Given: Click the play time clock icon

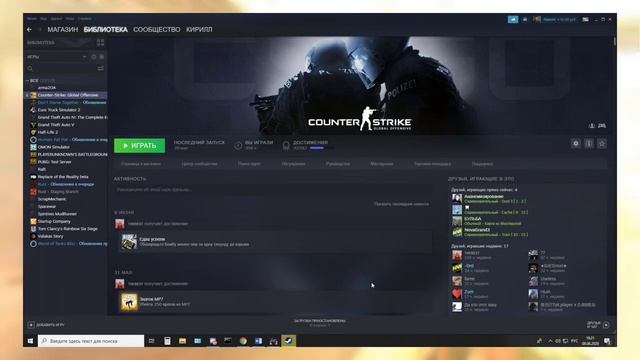Looking at the screenshot, I should [238, 145].
